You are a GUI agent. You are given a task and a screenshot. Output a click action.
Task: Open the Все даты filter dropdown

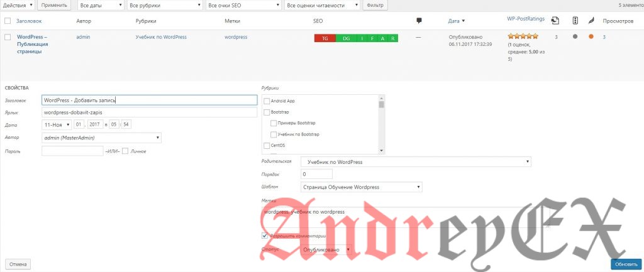[x=100, y=5]
